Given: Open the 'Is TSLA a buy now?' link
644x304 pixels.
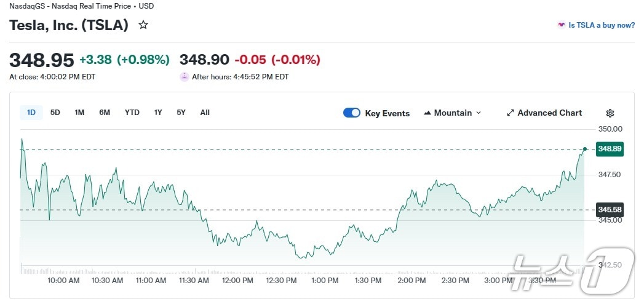Looking at the screenshot, I should (602, 25).
